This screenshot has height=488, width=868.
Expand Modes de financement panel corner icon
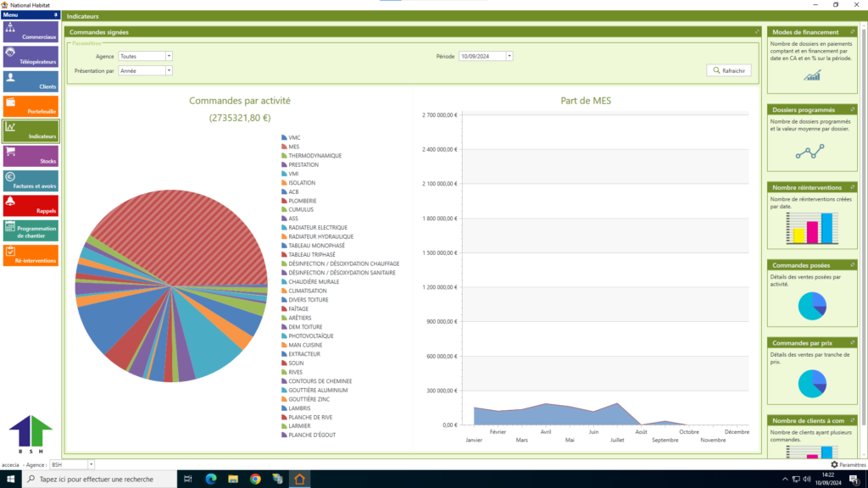853,32
